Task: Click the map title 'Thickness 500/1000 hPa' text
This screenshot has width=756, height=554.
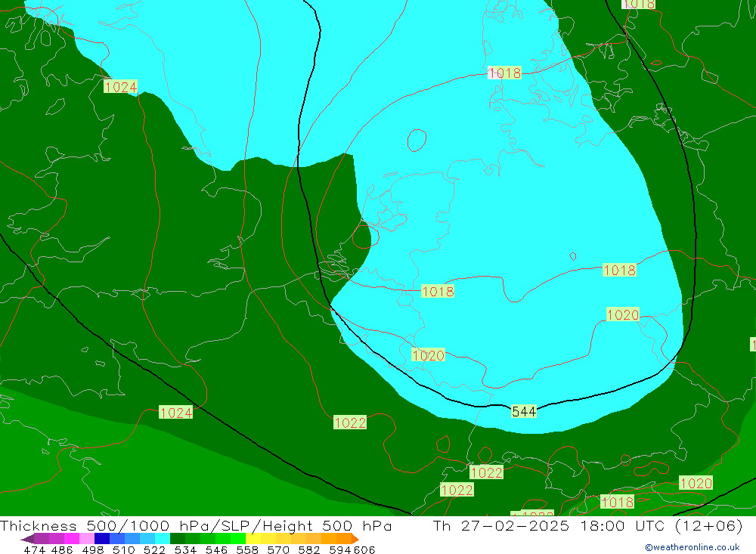Action: (106, 526)
